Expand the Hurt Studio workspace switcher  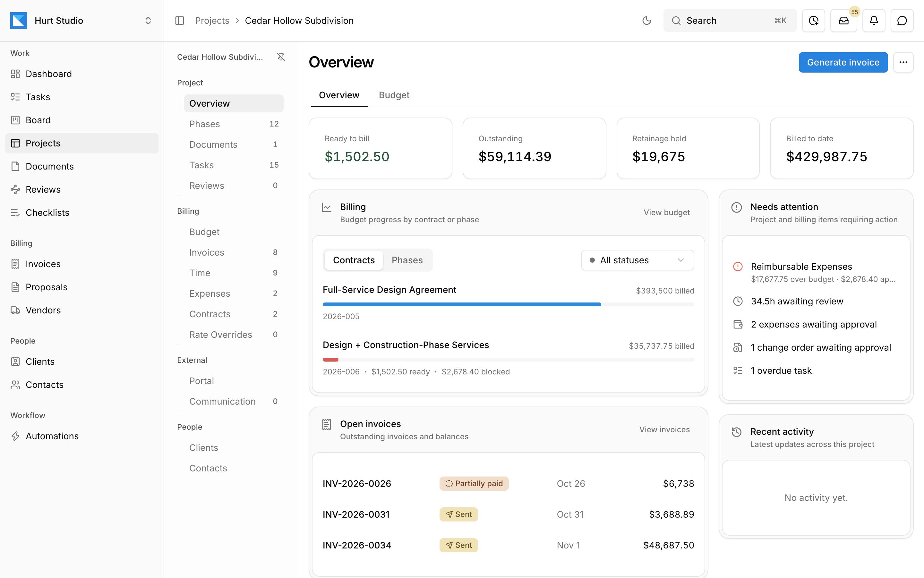click(82, 21)
